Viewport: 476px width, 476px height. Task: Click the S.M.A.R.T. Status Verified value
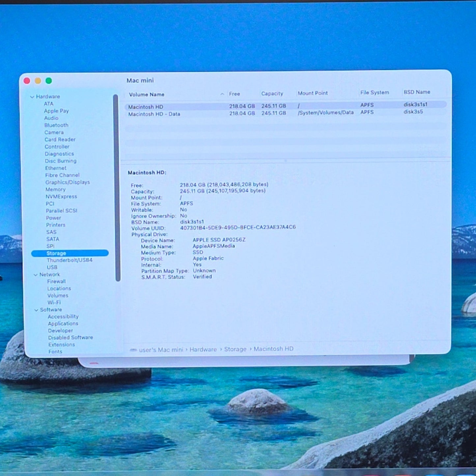tap(202, 277)
